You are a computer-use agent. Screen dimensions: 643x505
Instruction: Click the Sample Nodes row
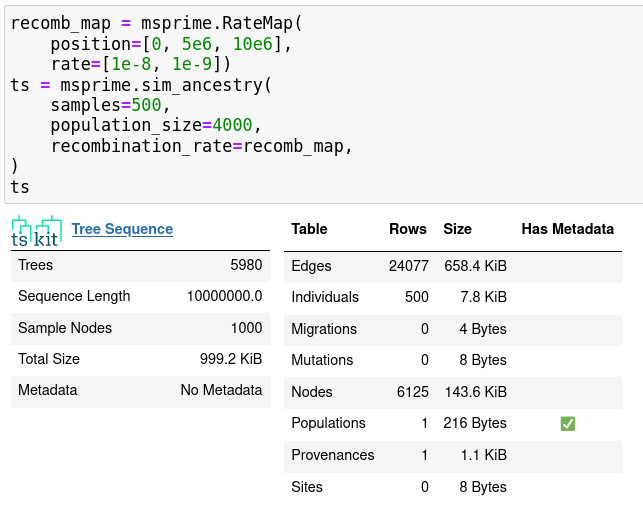(140, 328)
